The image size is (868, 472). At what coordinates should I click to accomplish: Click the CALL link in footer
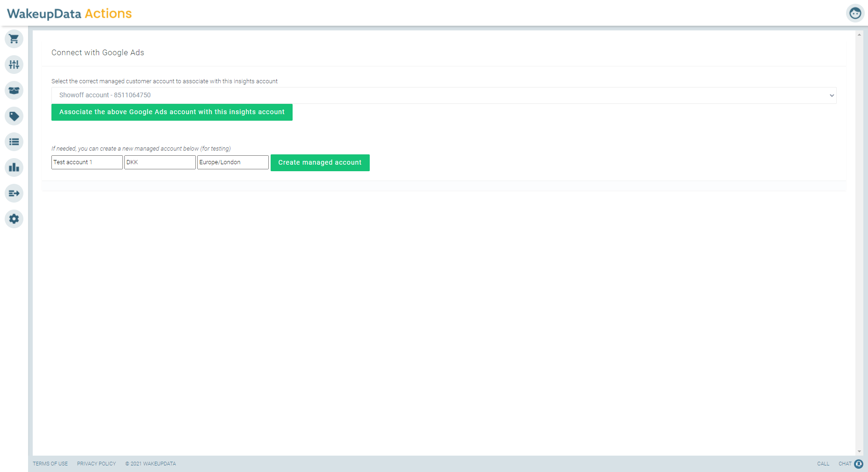click(823, 464)
